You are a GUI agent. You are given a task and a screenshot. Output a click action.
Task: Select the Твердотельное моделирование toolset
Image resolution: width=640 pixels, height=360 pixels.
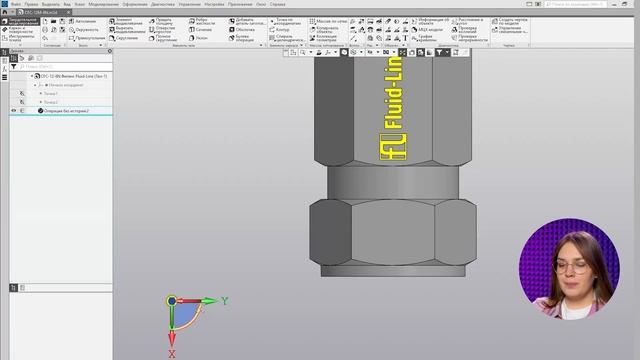coord(20,21)
